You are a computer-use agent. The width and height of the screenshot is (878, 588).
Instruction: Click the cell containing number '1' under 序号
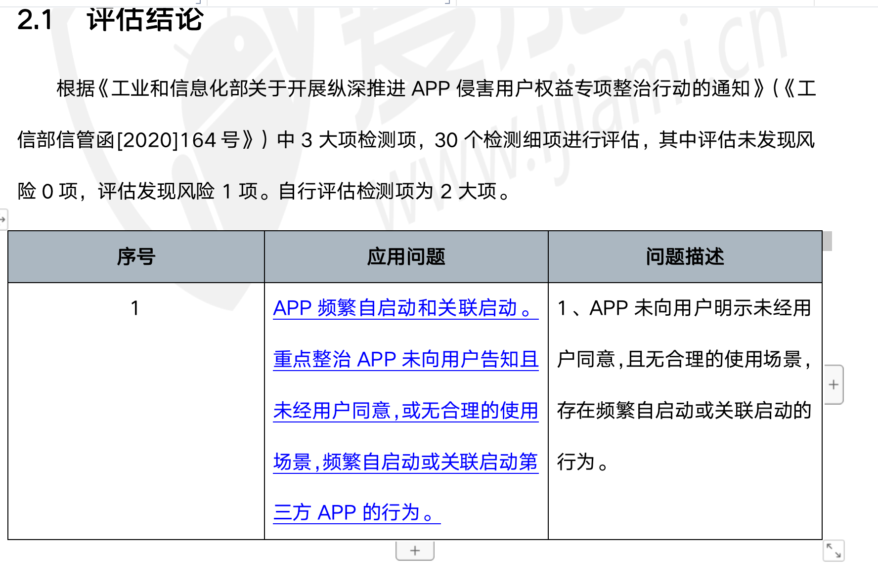click(136, 411)
